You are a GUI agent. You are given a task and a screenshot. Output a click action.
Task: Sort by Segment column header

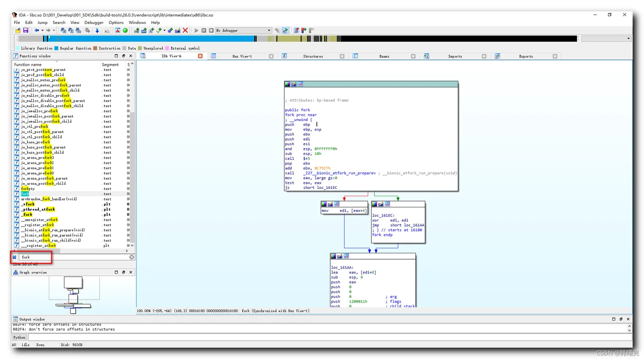point(110,64)
